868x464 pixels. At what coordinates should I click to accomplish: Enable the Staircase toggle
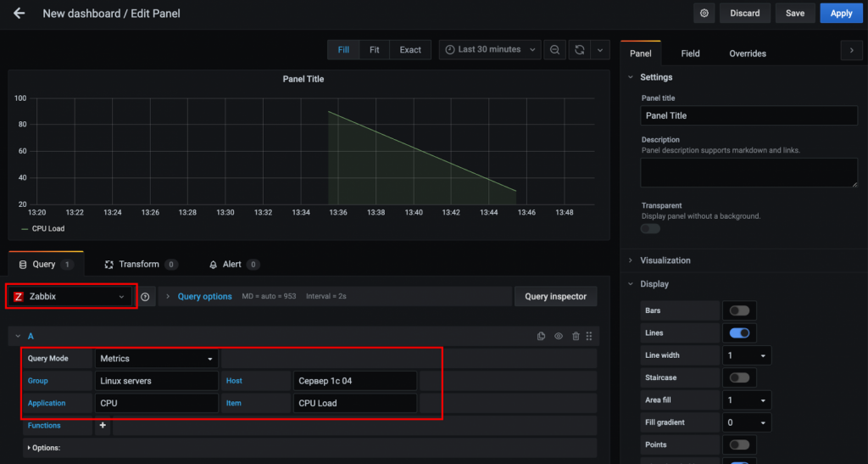click(x=738, y=377)
